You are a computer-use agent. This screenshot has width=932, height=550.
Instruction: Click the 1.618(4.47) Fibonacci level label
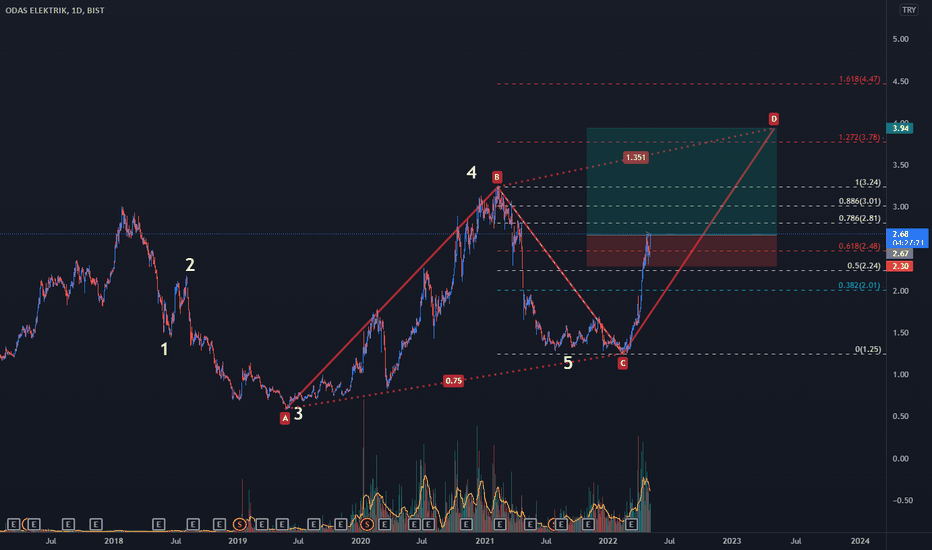click(859, 79)
